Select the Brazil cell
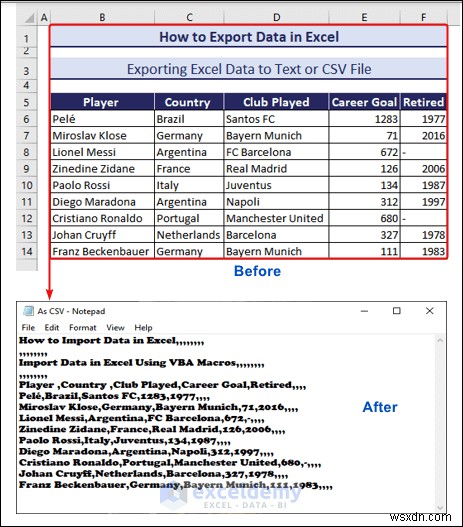The image size is (463, 527). click(189, 119)
